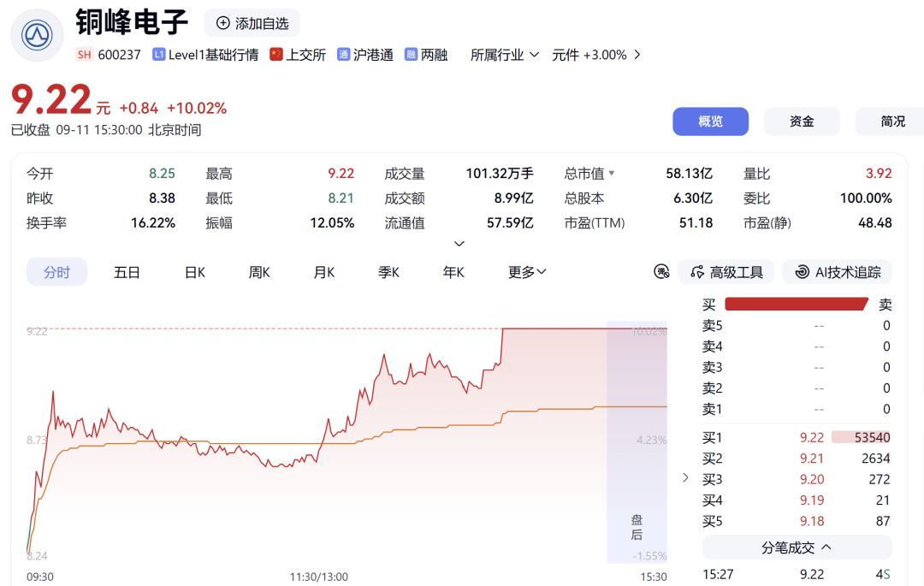This screenshot has height=586, width=924.
Task: Expand order book side panel arrow
Action: [x=685, y=477]
